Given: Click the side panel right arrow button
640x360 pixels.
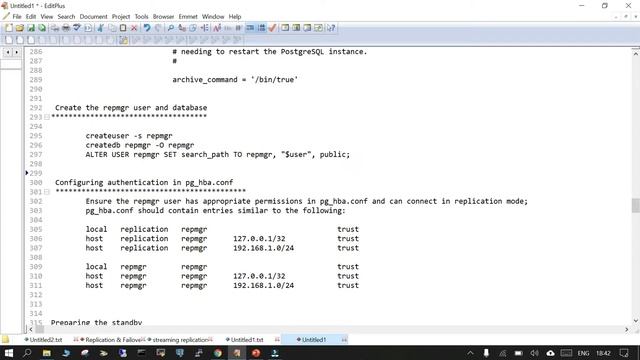Looking at the screenshot, I should (16, 52).
